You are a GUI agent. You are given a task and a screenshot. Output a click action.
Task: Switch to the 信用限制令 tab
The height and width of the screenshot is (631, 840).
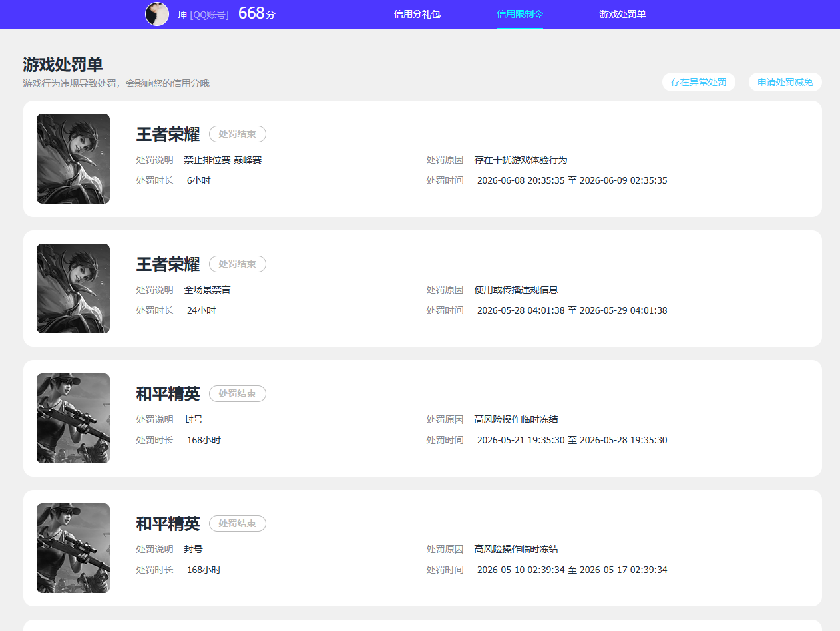520,14
